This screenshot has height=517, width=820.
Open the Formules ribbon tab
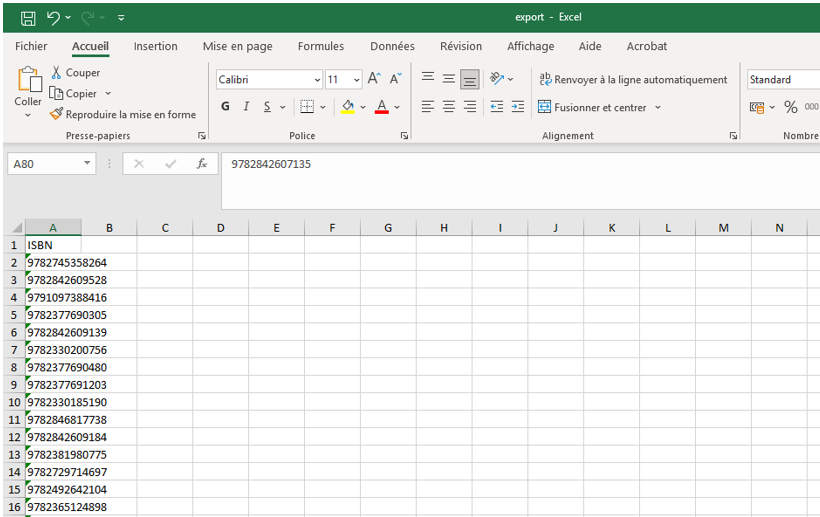[x=320, y=46]
